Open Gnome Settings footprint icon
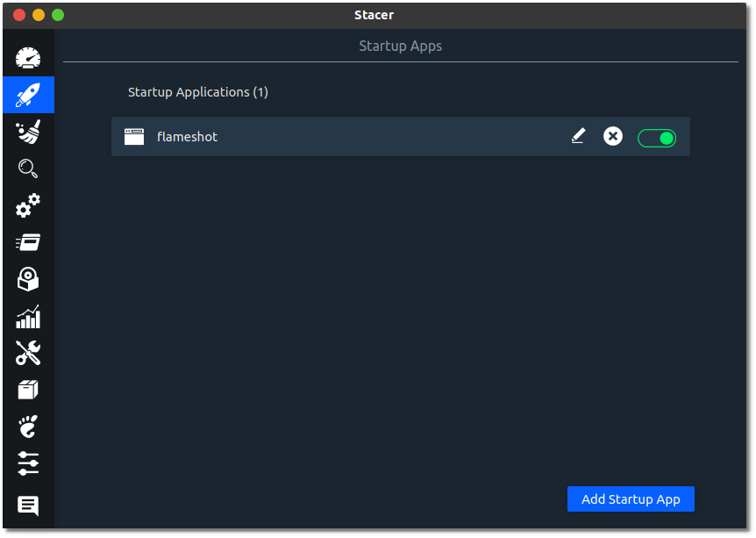Viewport: 756px width, 538px height. tap(27, 427)
